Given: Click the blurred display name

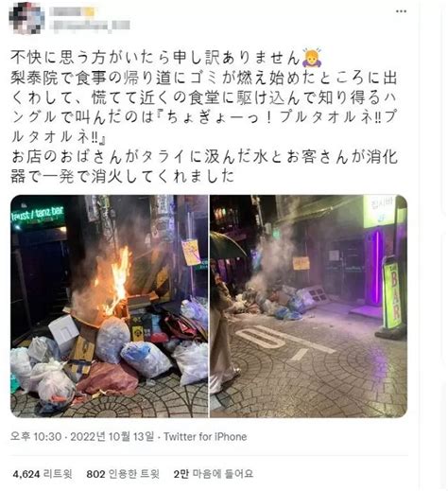Looking at the screenshot, I should pos(73,11).
